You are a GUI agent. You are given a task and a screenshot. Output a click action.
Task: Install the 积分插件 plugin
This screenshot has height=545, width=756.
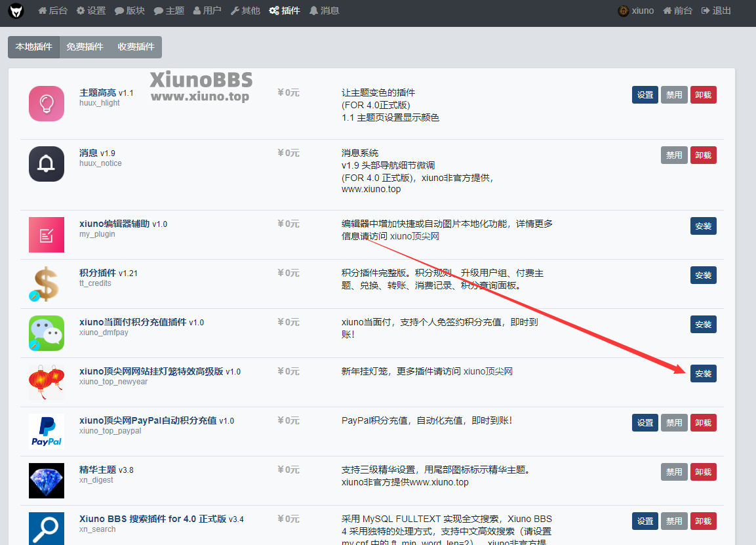704,275
